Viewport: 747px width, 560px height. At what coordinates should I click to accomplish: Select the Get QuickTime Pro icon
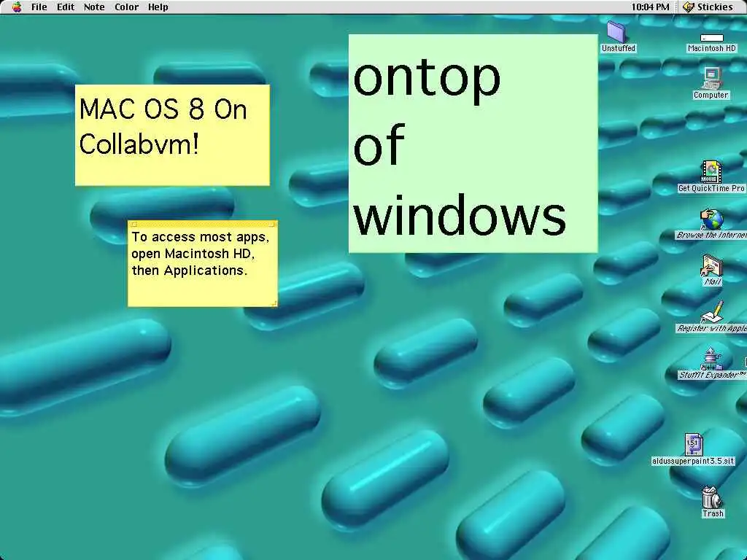point(711,172)
